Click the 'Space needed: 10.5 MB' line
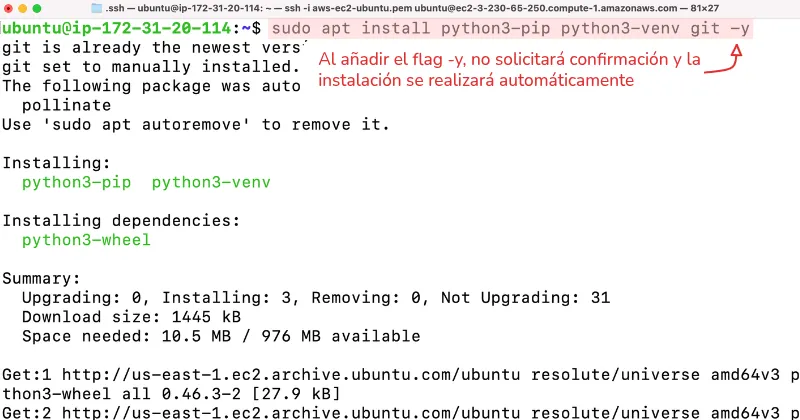The width and height of the screenshot is (800, 420). click(221, 336)
